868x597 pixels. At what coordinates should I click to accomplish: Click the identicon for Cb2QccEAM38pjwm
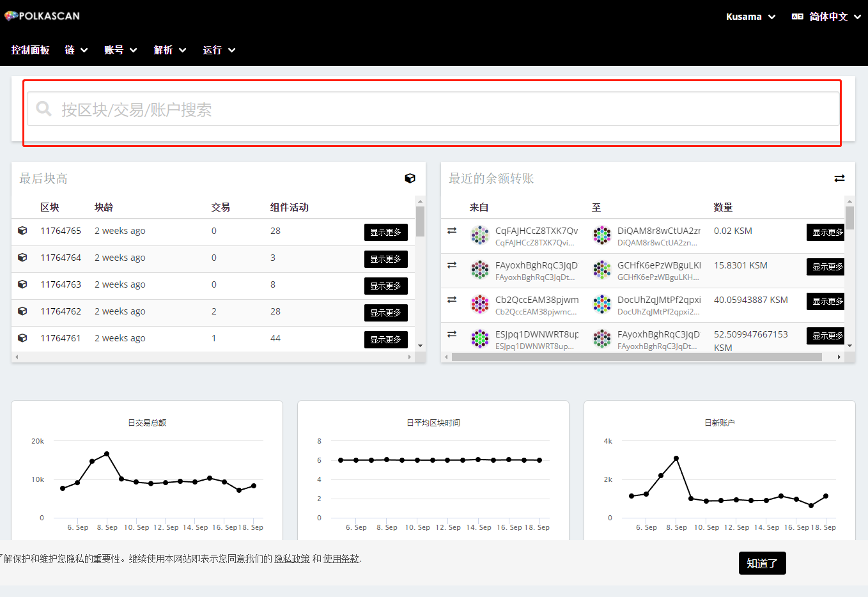pyautogui.click(x=480, y=304)
